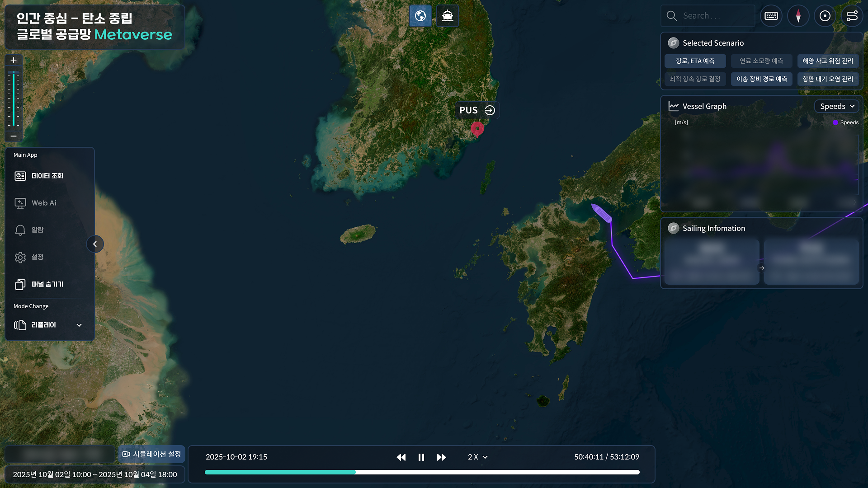
Task: Click the elapsed time 50:40:11 / 53:12:09
Action: click(x=607, y=457)
